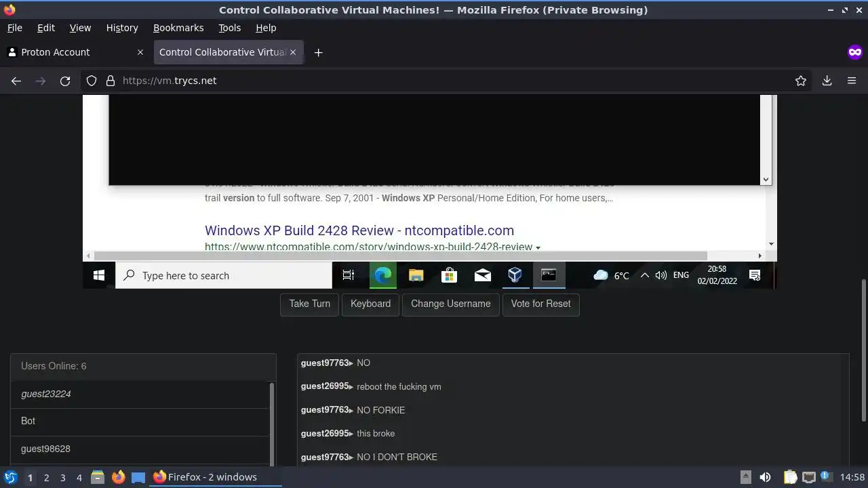
Task: Click the ENG language indicator in the VM
Action: [681, 275]
